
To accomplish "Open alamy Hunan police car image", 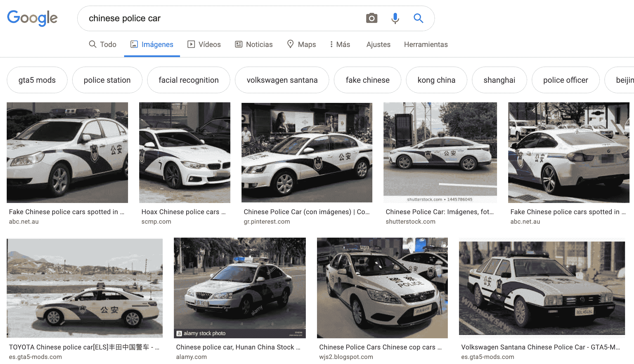I will [240, 288].
